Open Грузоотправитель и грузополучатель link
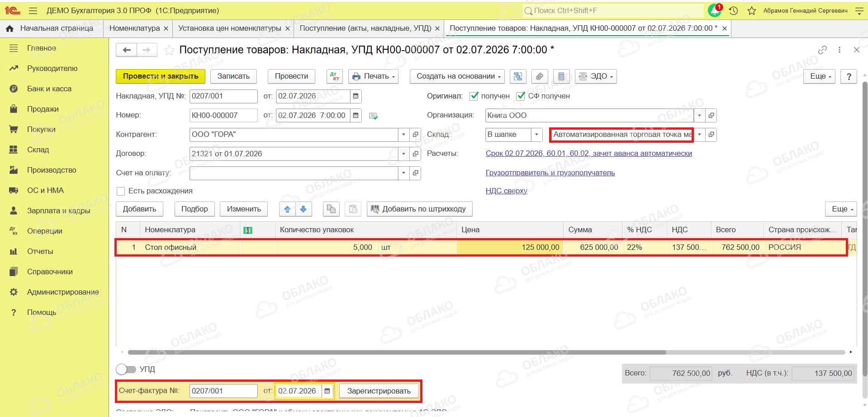Viewport: 868px width, 417px height. click(550, 173)
